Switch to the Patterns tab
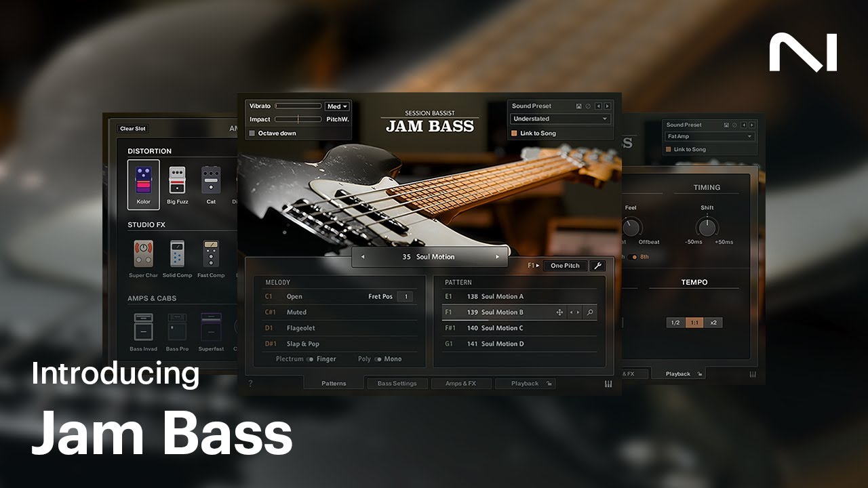 pos(334,384)
